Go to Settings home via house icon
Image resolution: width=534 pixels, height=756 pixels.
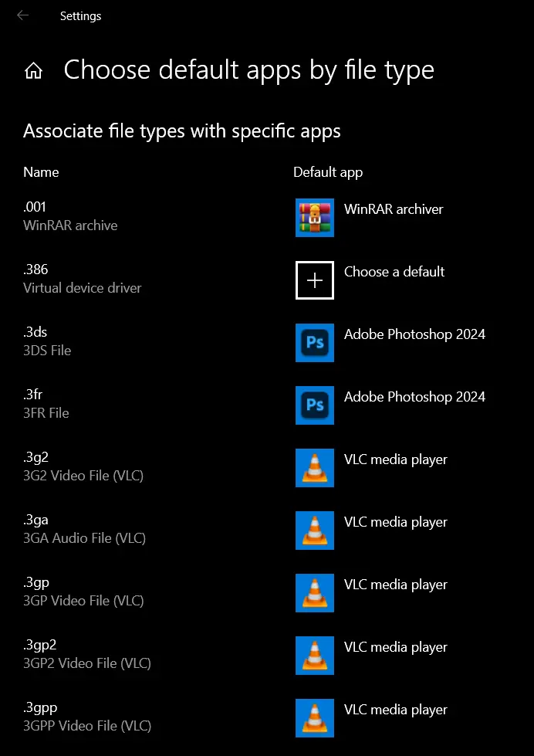(x=33, y=71)
